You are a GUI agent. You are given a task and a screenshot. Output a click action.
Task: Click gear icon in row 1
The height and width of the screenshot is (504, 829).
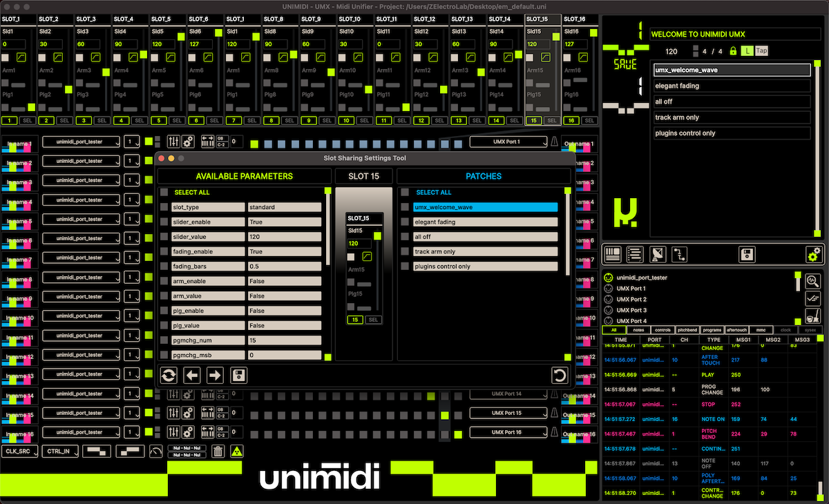tap(188, 142)
